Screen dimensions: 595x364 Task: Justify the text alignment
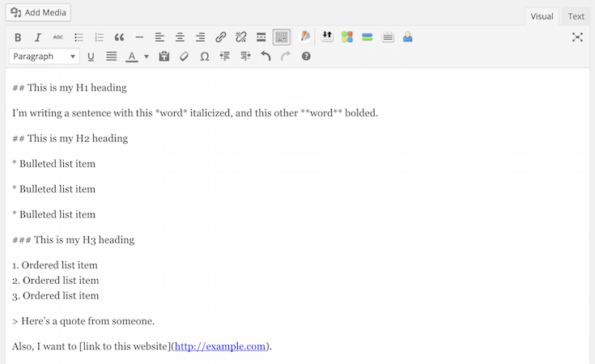(111, 57)
